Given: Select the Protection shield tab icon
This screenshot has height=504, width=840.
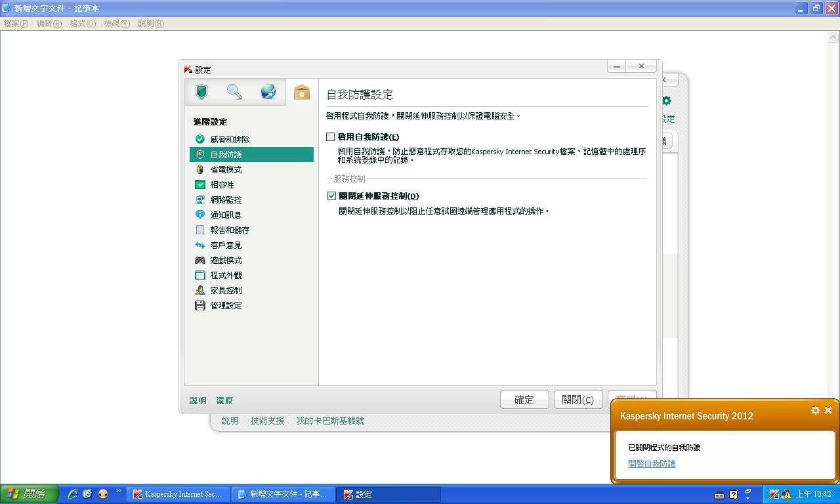Looking at the screenshot, I should pyautogui.click(x=201, y=91).
